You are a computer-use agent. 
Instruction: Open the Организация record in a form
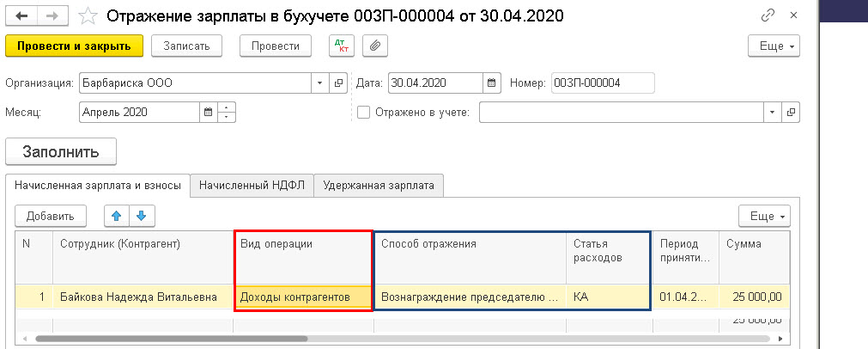coord(337,83)
